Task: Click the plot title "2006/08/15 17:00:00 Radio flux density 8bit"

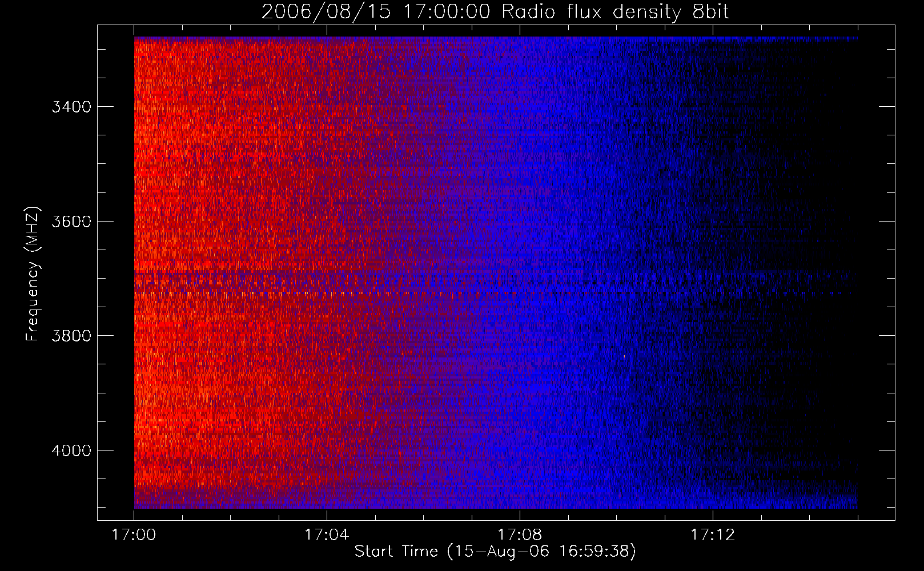Action: coord(495,12)
